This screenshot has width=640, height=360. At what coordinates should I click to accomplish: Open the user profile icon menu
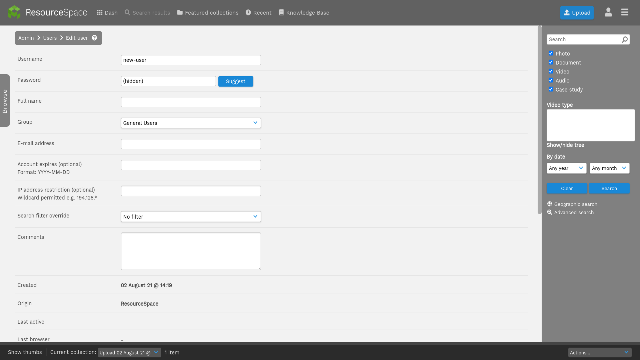pyautogui.click(x=608, y=12)
